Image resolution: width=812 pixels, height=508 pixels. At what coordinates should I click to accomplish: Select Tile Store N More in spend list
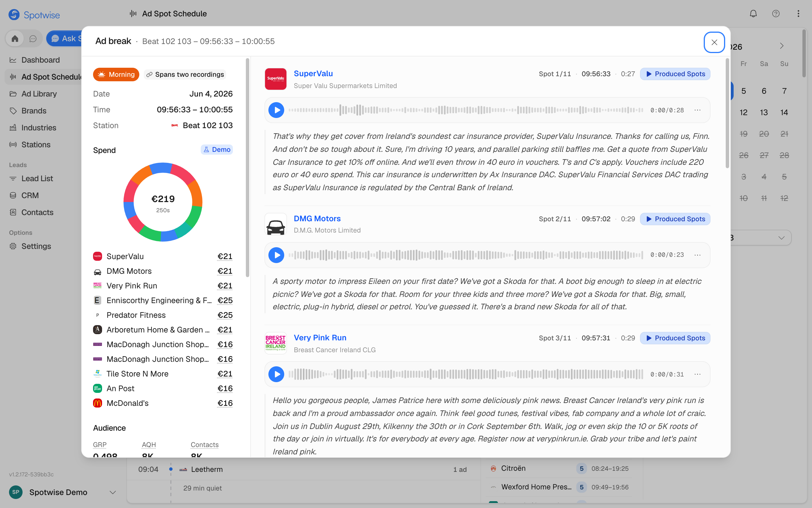[x=163, y=374]
